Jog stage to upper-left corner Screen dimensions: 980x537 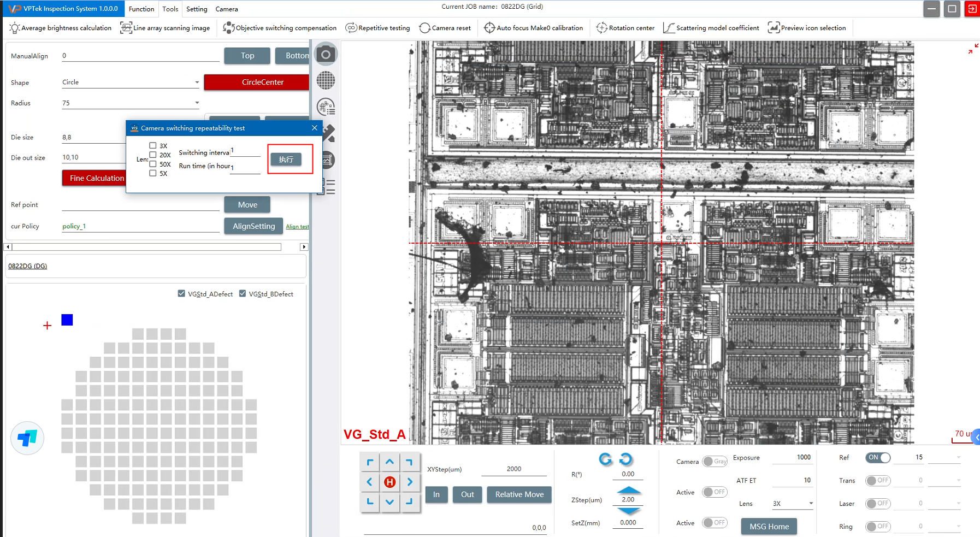pos(370,462)
